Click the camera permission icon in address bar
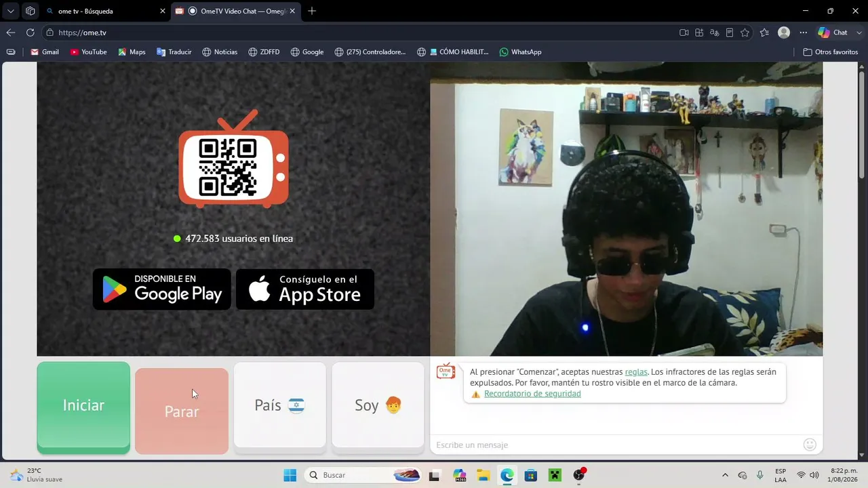Viewport: 868px width, 488px height. click(x=684, y=33)
